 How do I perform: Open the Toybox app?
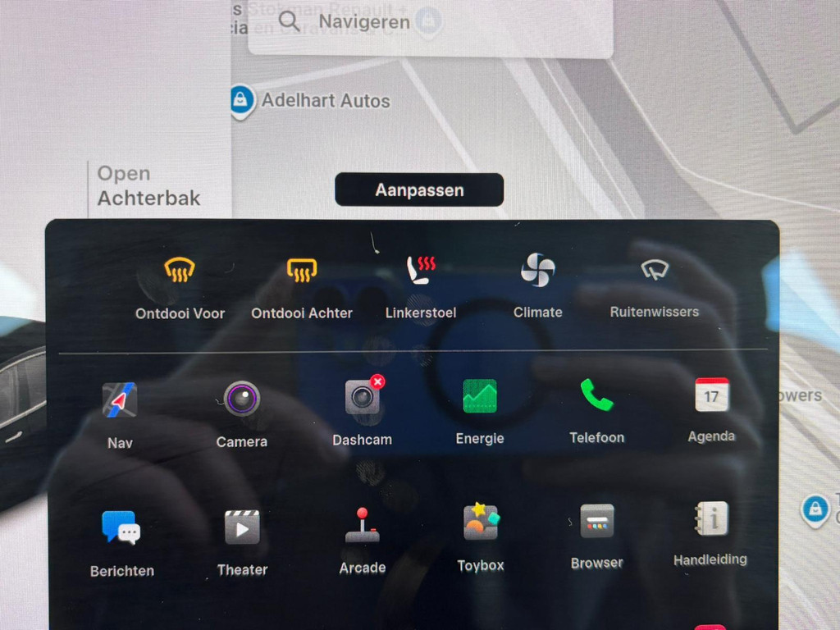tap(481, 523)
